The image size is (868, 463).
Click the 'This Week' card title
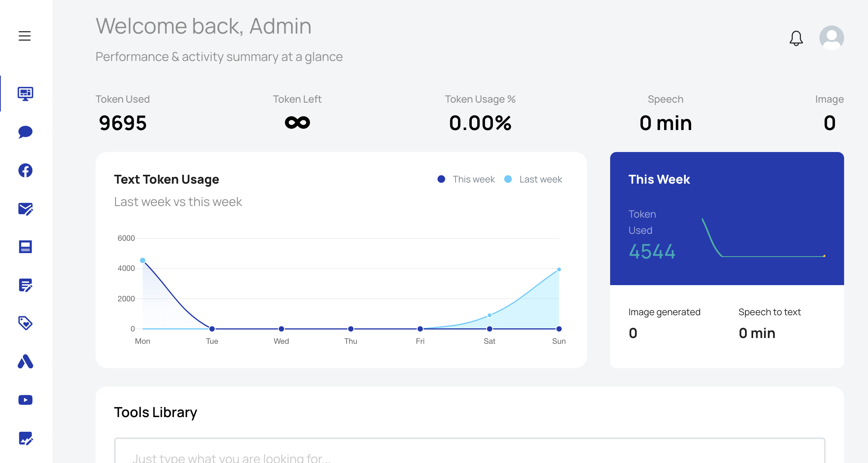[x=659, y=179]
